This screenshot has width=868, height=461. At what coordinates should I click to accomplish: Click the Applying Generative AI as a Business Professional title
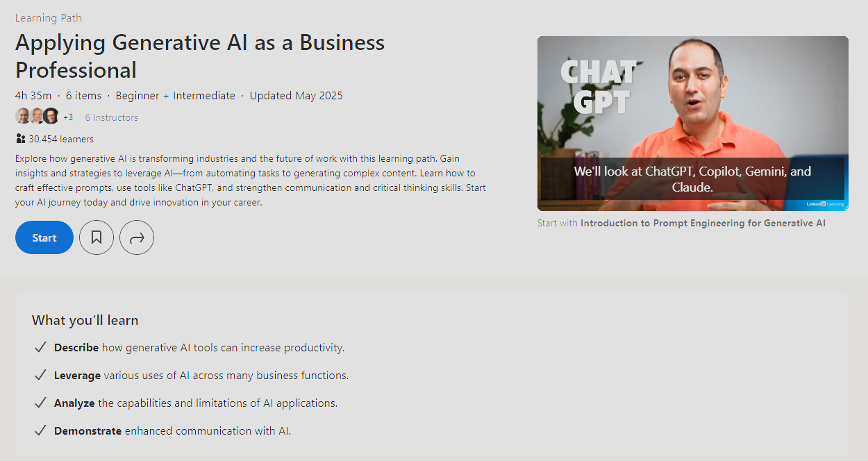click(x=200, y=56)
